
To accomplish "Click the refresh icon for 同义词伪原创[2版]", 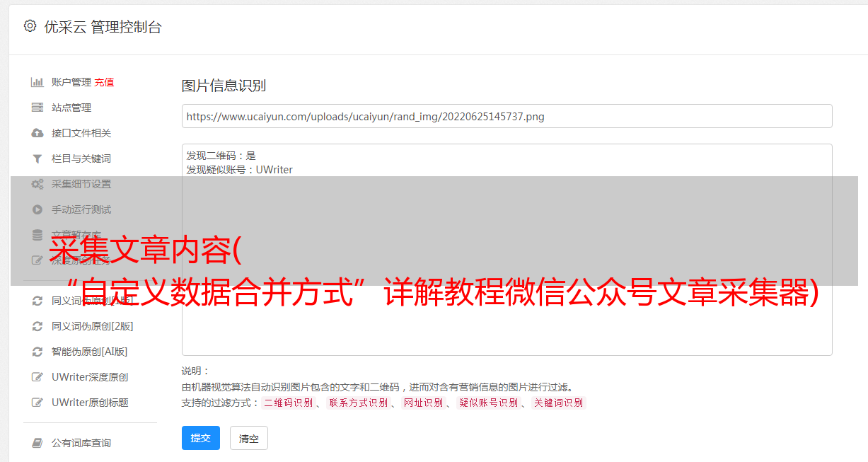I will coord(37,326).
